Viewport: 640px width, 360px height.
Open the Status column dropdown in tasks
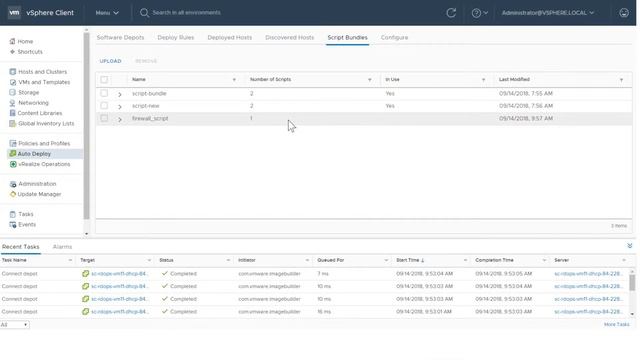pyautogui.click(x=228, y=260)
